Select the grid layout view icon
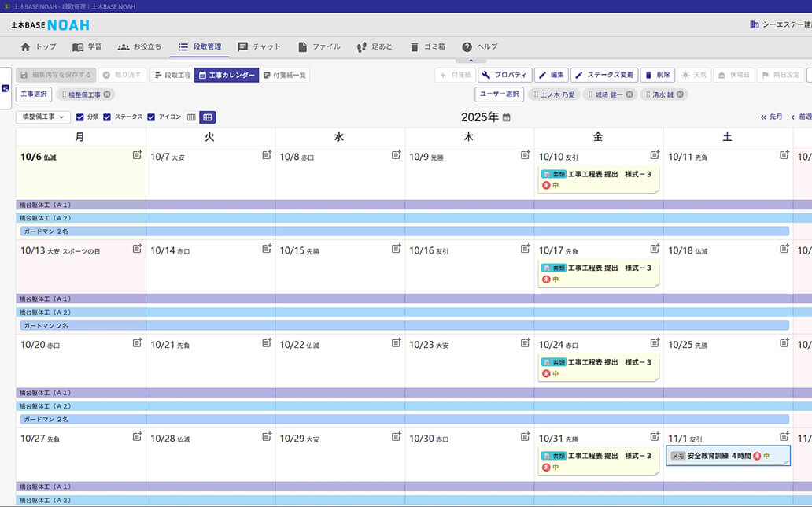The height and width of the screenshot is (507, 812). click(207, 117)
